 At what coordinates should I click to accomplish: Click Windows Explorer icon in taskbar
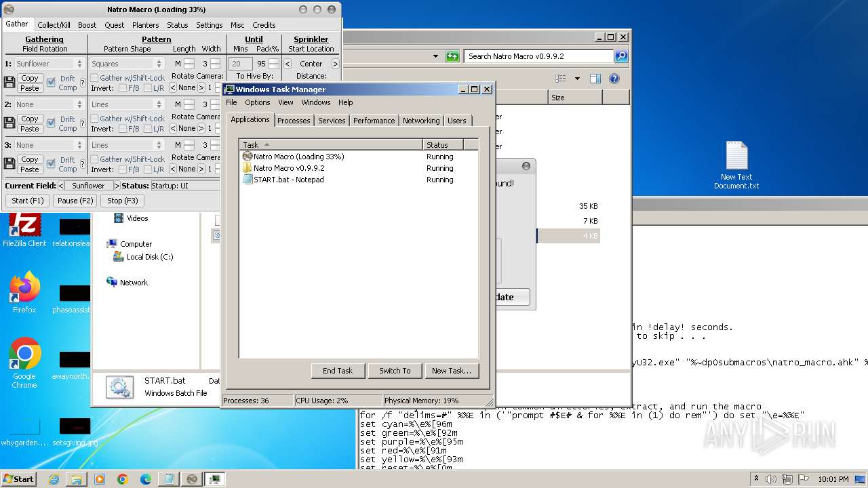pyautogui.click(x=77, y=479)
